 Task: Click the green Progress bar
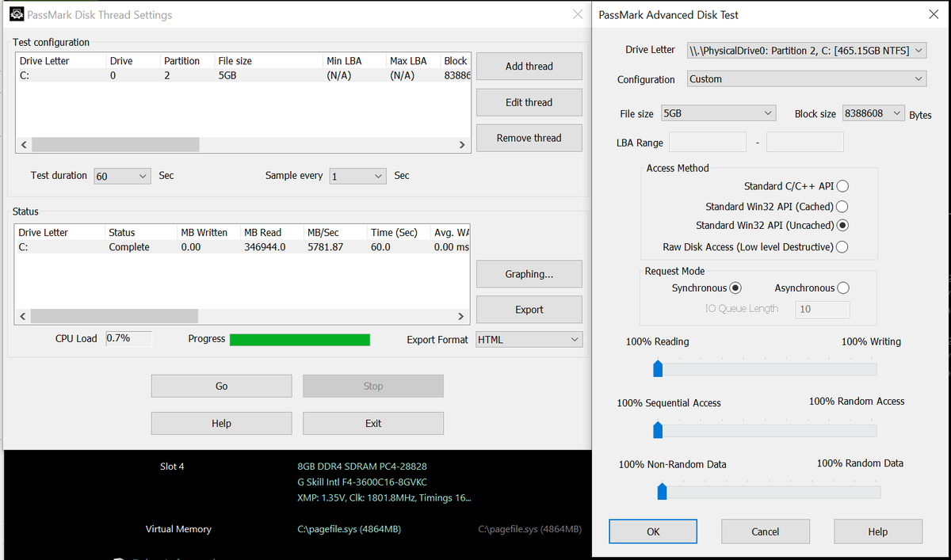(300, 340)
